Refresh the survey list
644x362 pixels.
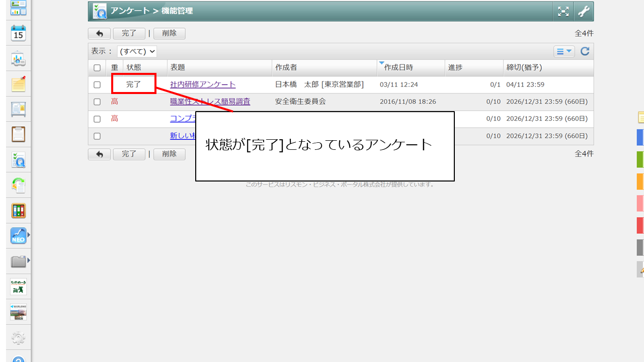click(x=585, y=51)
